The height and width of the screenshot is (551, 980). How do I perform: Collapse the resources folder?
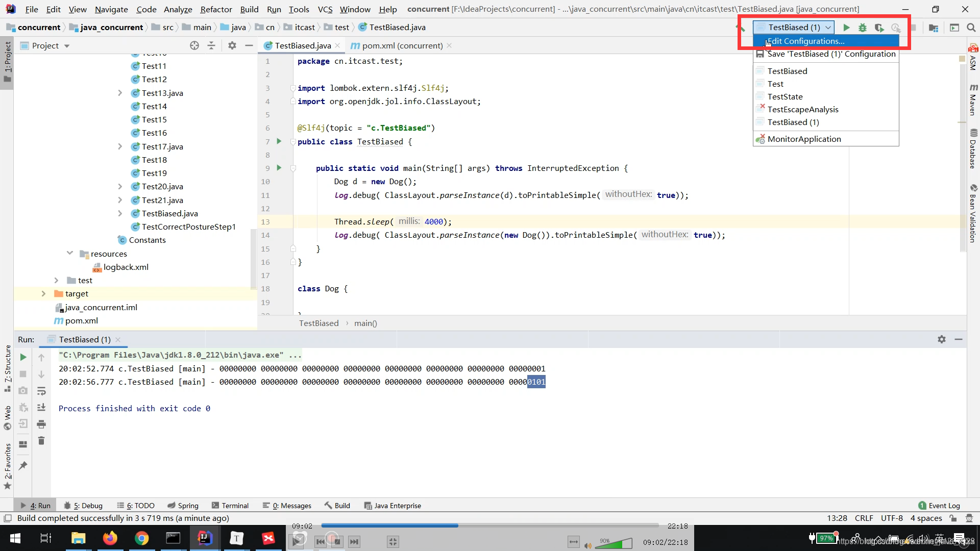point(70,254)
